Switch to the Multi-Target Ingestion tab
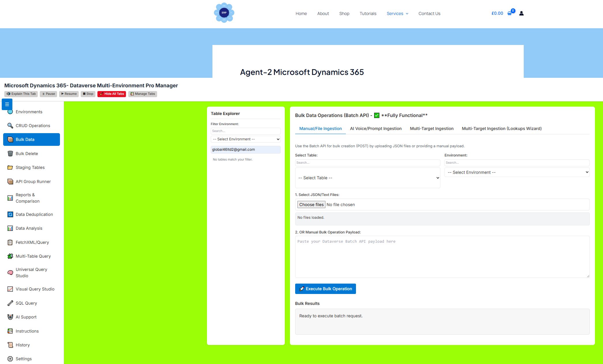The image size is (603, 364). (x=431, y=129)
